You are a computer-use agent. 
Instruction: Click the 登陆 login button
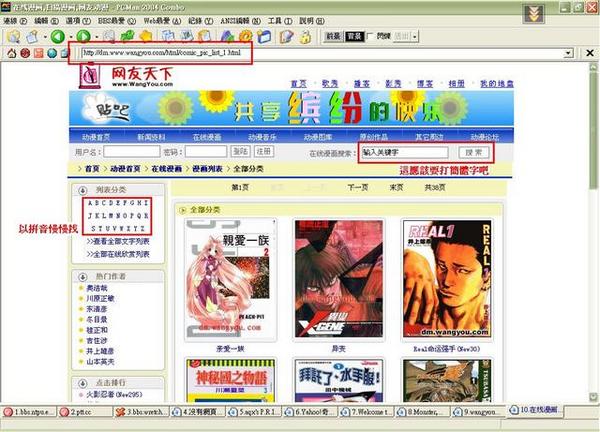click(x=240, y=152)
